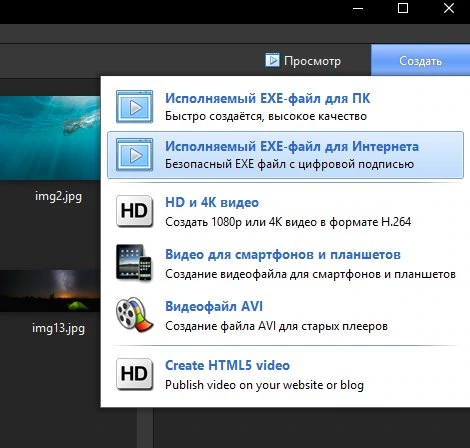470x448 pixels.
Task: Click text Создание видеофайла для смартфонов и планшетов
Action: point(310,274)
